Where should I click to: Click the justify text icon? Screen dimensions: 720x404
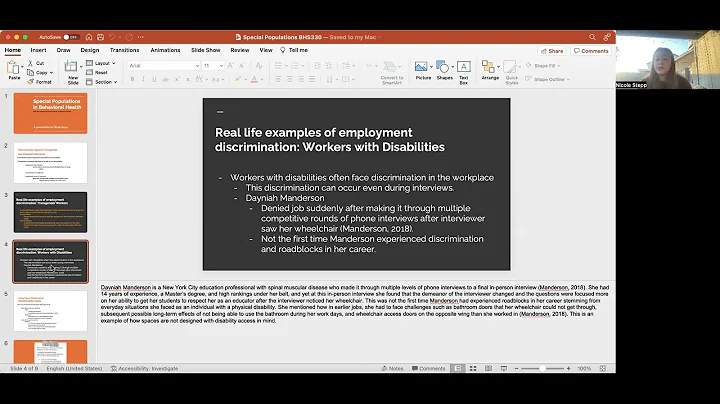312,79
